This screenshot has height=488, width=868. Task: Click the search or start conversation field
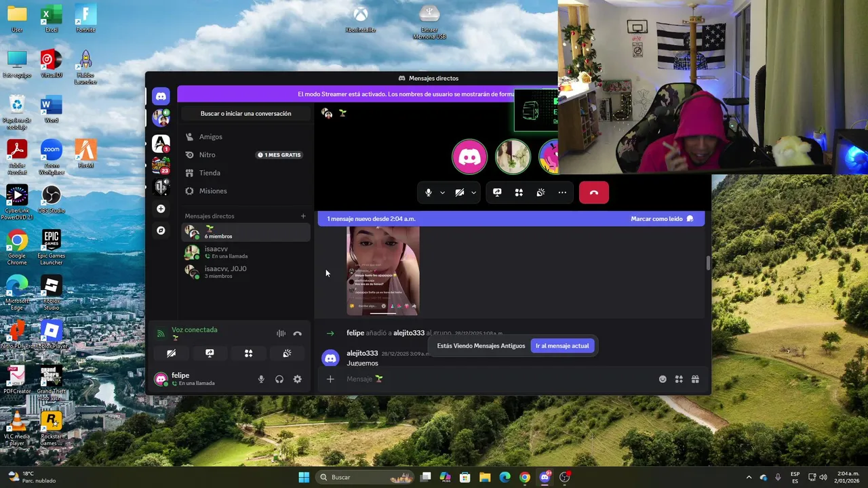pyautogui.click(x=245, y=113)
